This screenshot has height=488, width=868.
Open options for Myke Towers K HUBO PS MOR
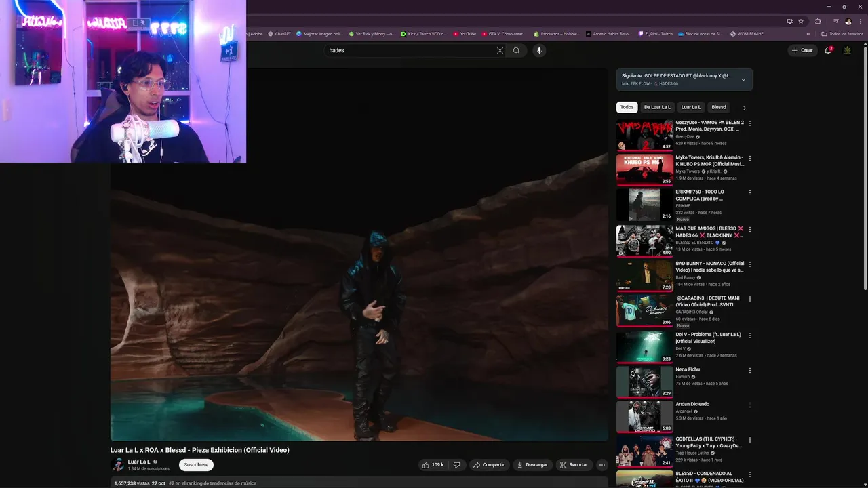[x=749, y=158]
